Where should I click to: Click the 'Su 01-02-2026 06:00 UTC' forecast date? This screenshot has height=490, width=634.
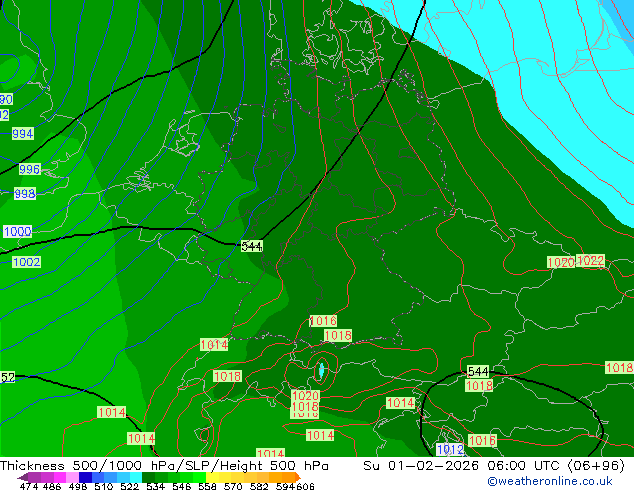click(463, 466)
